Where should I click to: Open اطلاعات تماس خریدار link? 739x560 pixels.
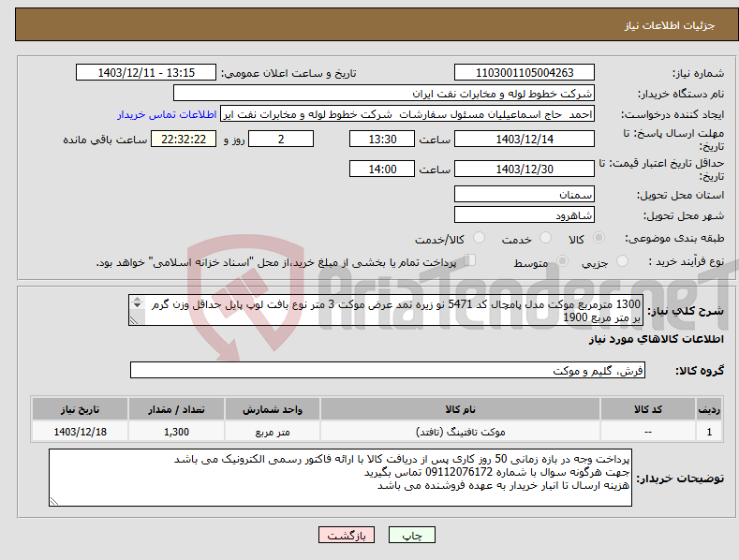click(167, 114)
